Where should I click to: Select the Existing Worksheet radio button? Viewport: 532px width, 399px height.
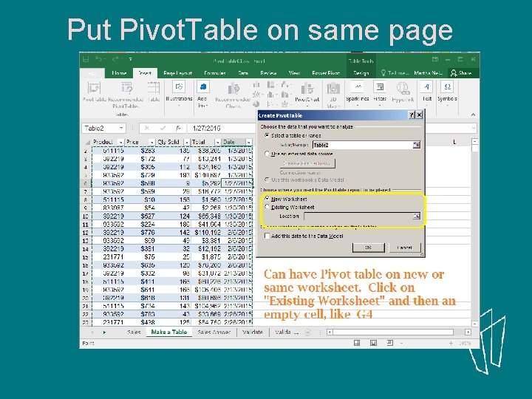(x=267, y=207)
